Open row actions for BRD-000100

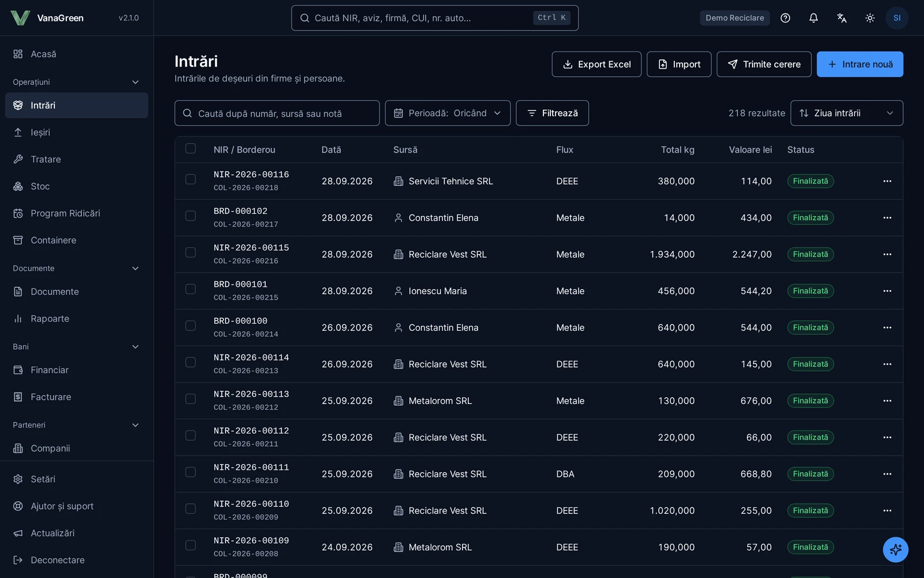887,328
